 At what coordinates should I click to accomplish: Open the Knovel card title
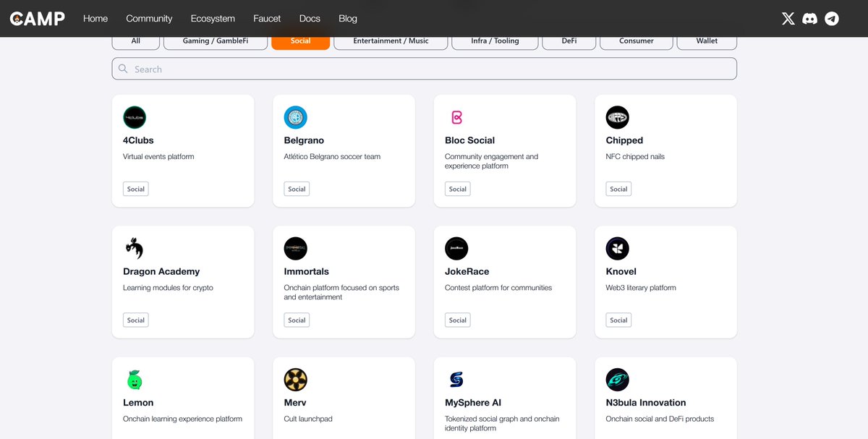click(621, 272)
